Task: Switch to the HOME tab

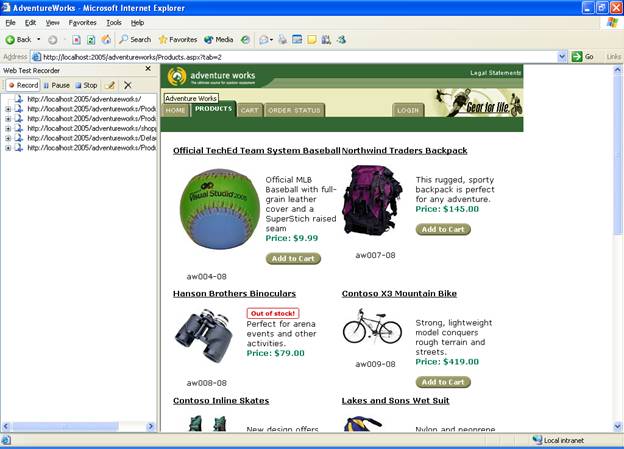Action: click(x=176, y=110)
